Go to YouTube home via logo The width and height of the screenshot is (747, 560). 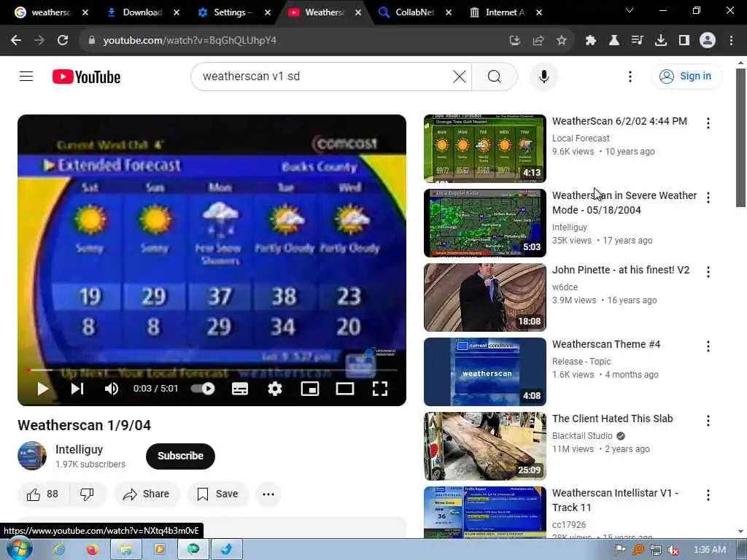coord(86,77)
